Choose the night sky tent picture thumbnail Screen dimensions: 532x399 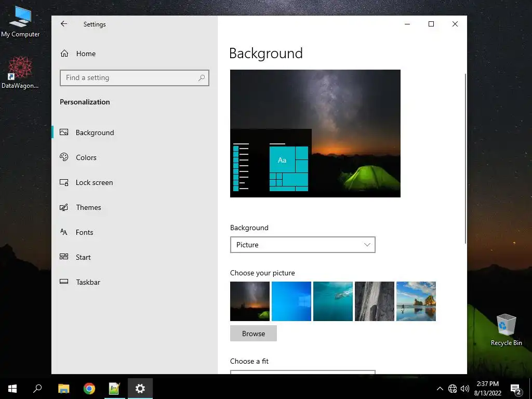tap(250, 301)
